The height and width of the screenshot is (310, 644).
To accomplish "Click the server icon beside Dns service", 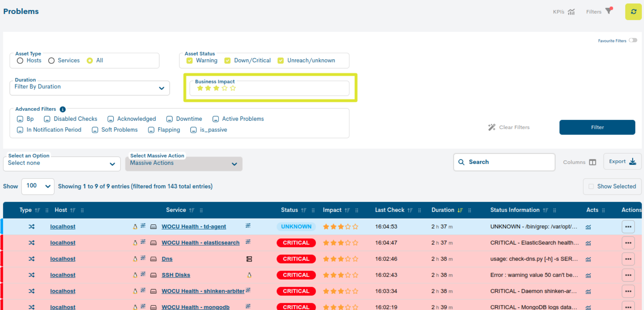I will click(249, 259).
